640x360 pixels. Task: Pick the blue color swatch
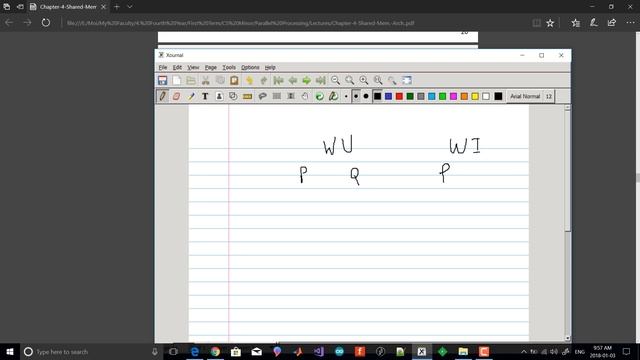[x=388, y=96]
